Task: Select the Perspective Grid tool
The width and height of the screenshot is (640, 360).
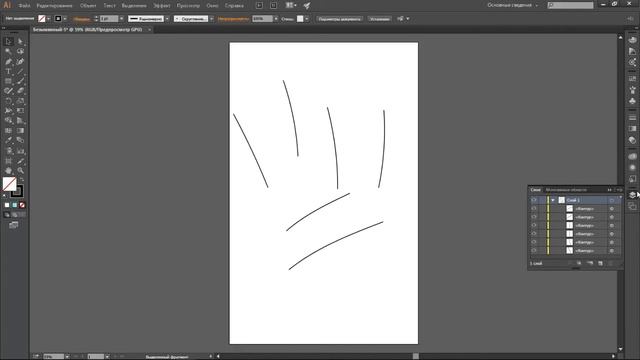Action: (x=20, y=120)
